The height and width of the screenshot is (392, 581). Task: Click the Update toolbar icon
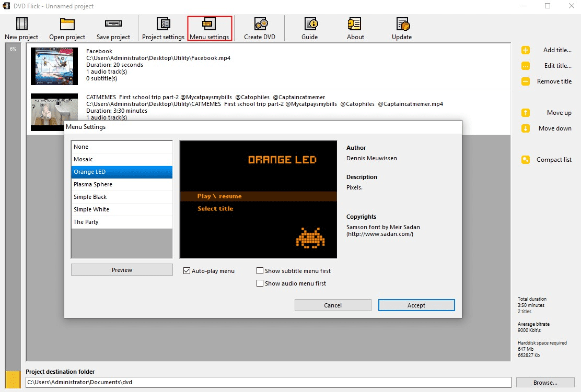(x=402, y=25)
